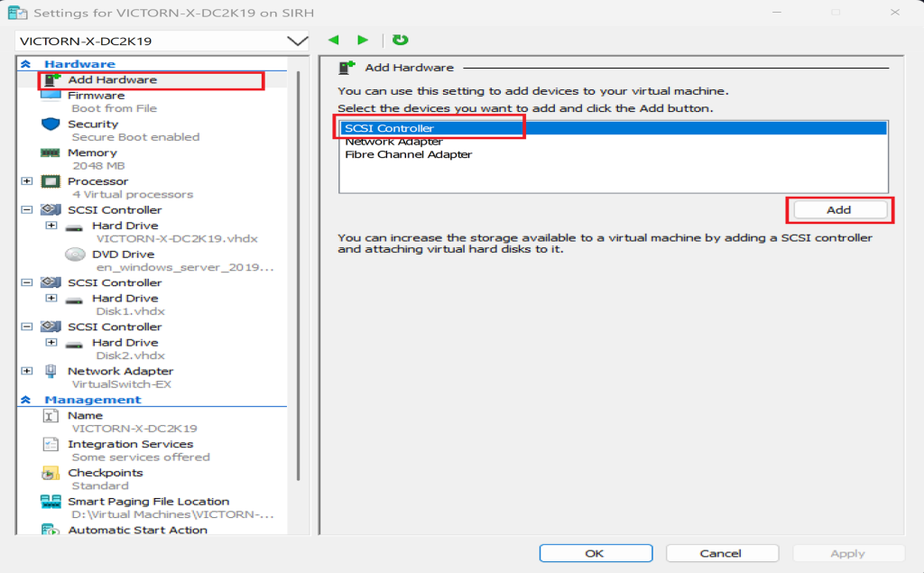Viewport: 924px width, 573px height.
Task: Click the Cancel button
Action: (721, 553)
